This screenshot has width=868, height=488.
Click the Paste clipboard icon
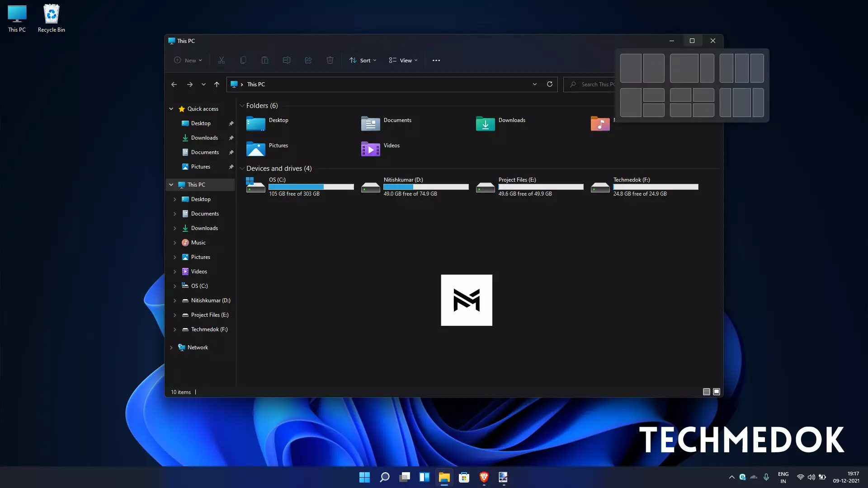[x=265, y=60]
